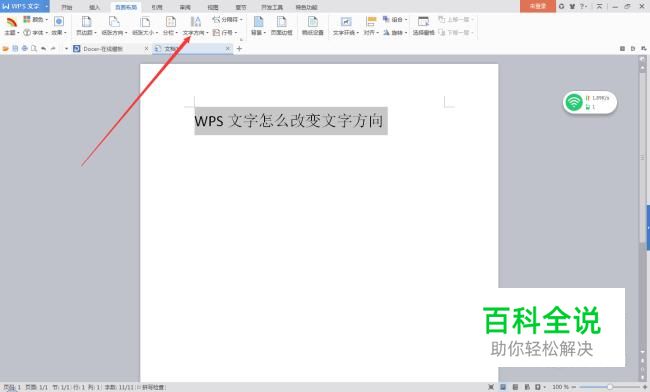
Task: Click the vertical scrollbar of the document
Action: (643, 157)
